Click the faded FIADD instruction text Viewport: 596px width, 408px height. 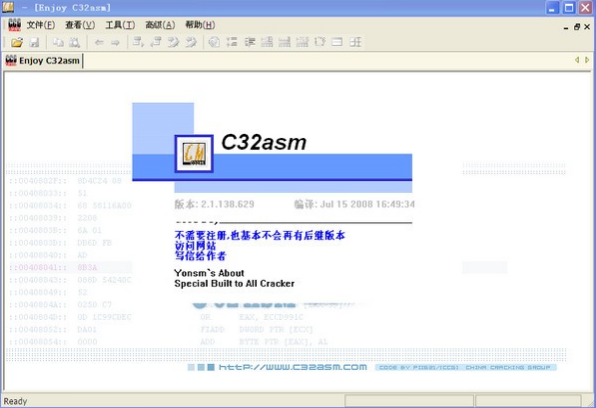pyautogui.click(x=212, y=329)
